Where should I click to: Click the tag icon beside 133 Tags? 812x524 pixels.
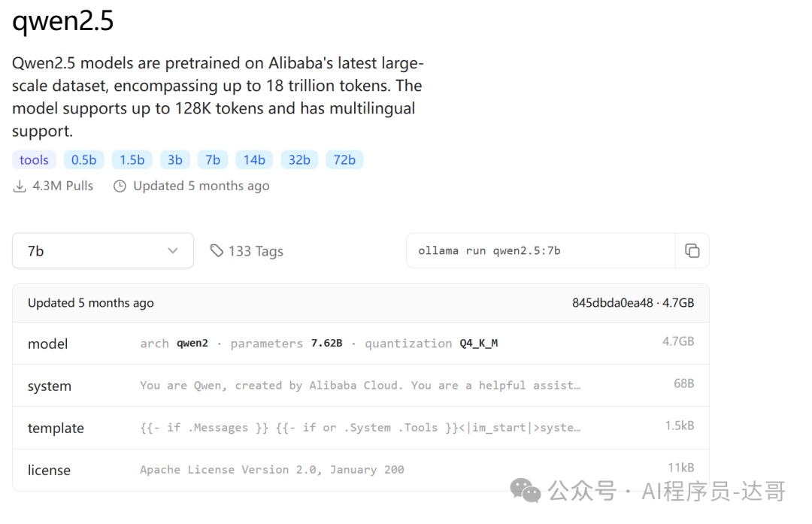pyautogui.click(x=217, y=250)
